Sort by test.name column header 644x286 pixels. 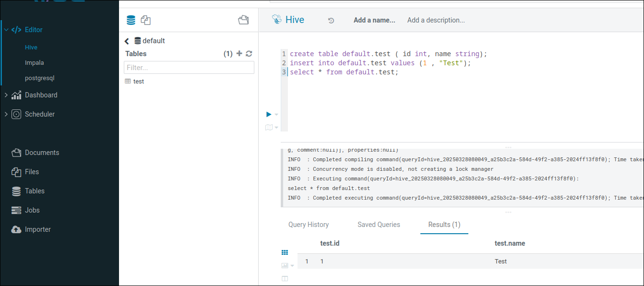[x=510, y=243]
